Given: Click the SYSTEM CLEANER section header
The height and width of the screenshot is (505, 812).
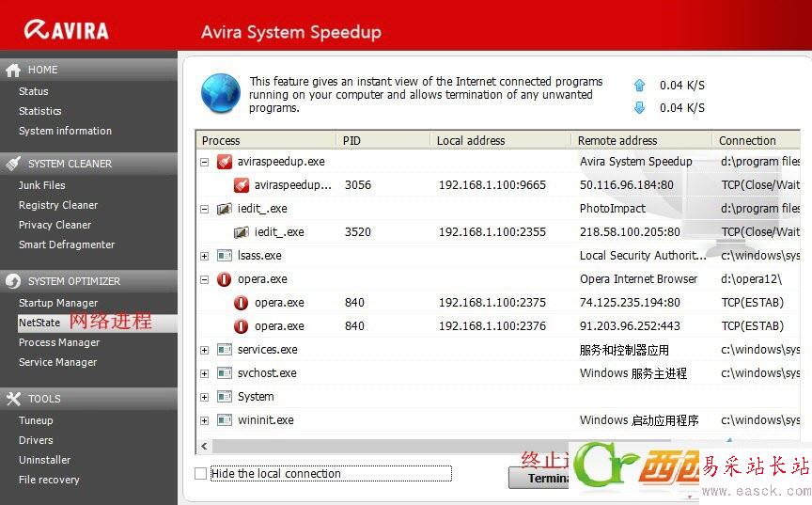Looking at the screenshot, I should [x=88, y=164].
